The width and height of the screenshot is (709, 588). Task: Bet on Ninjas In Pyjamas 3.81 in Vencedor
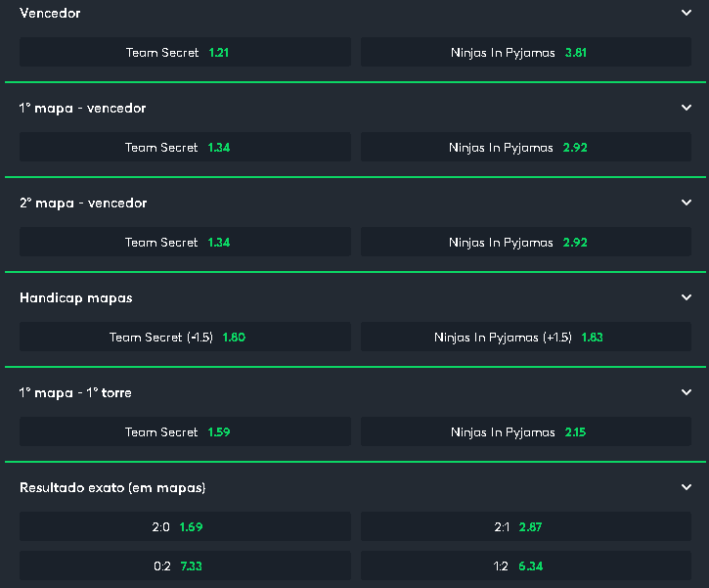(526, 52)
